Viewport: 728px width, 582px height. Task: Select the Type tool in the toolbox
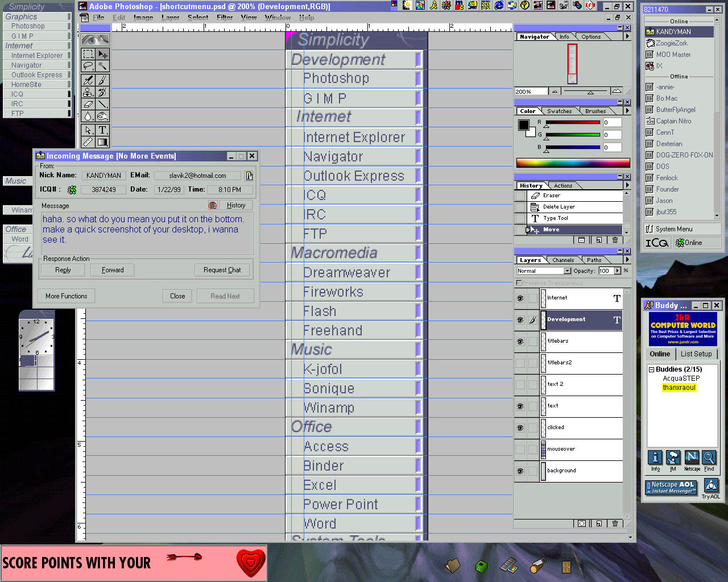tap(102, 130)
